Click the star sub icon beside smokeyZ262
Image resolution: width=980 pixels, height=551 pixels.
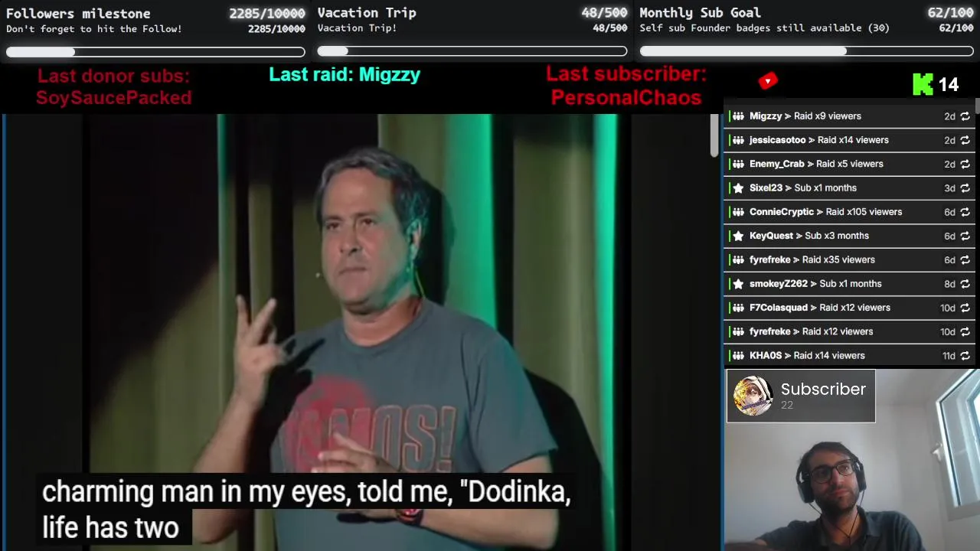(738, 284)
